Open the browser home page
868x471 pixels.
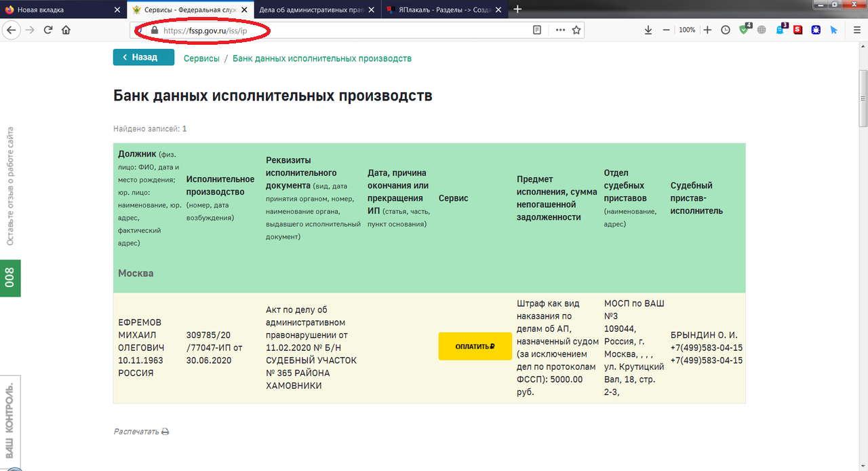[66, 30]
